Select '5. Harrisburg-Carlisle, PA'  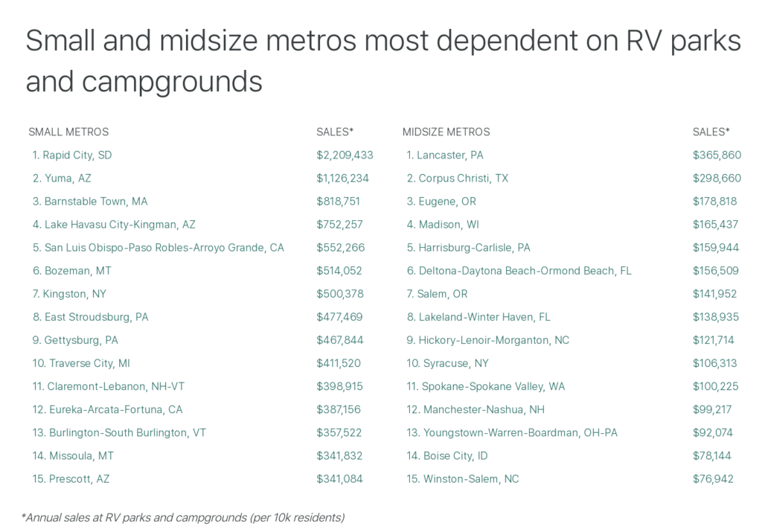pyautogui.click(x=469, y=248)
